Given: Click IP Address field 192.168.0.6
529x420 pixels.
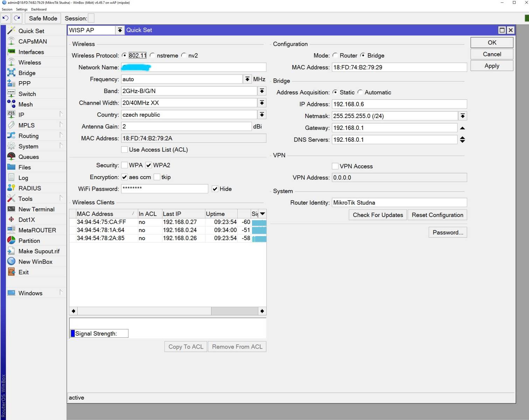Looking at the screenshot, I should 399,104.
